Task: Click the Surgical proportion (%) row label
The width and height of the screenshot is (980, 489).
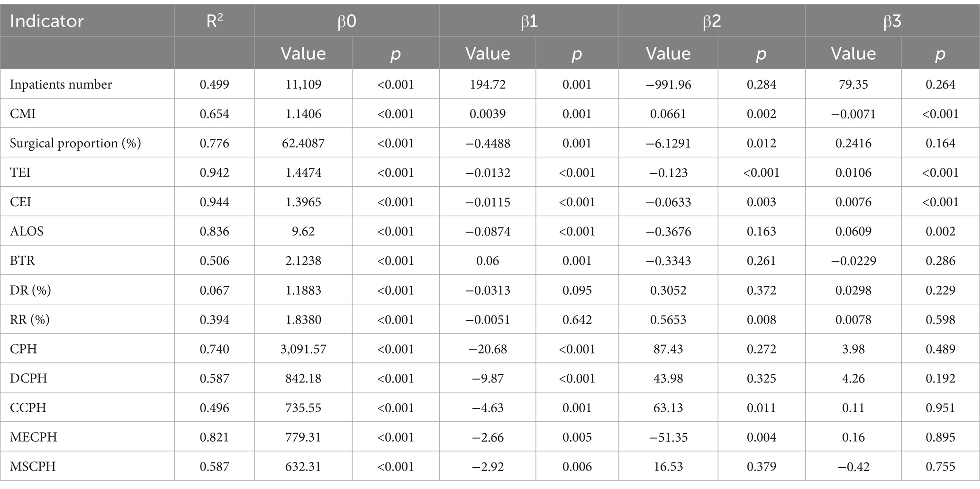Action: [75, 143]
